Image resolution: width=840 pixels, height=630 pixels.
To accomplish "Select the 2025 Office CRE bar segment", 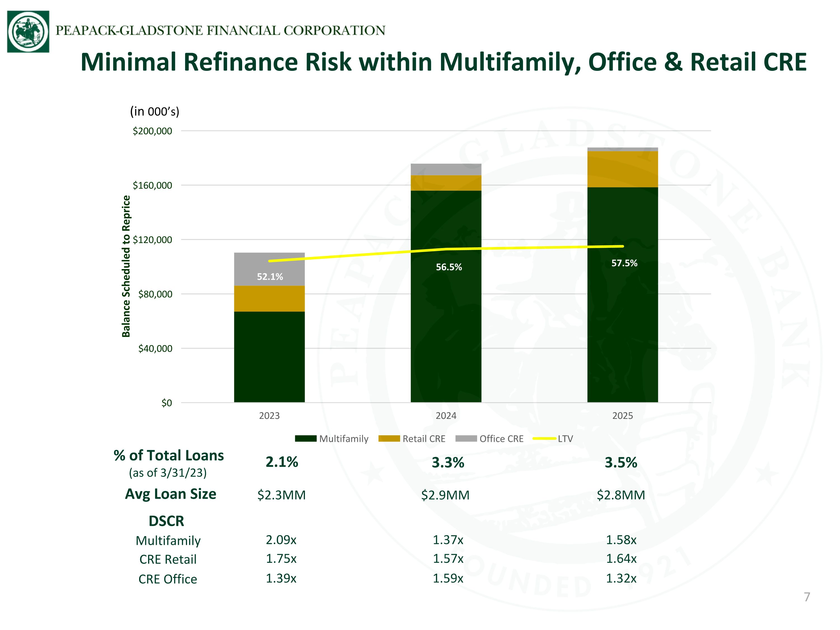I will pyautogui.click(x=622, y=149).
